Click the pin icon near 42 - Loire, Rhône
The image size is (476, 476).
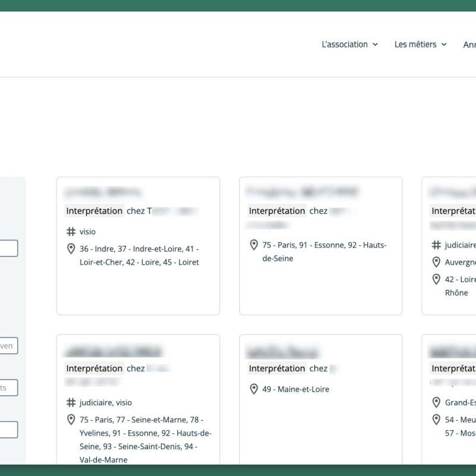[x=437, y=279]
